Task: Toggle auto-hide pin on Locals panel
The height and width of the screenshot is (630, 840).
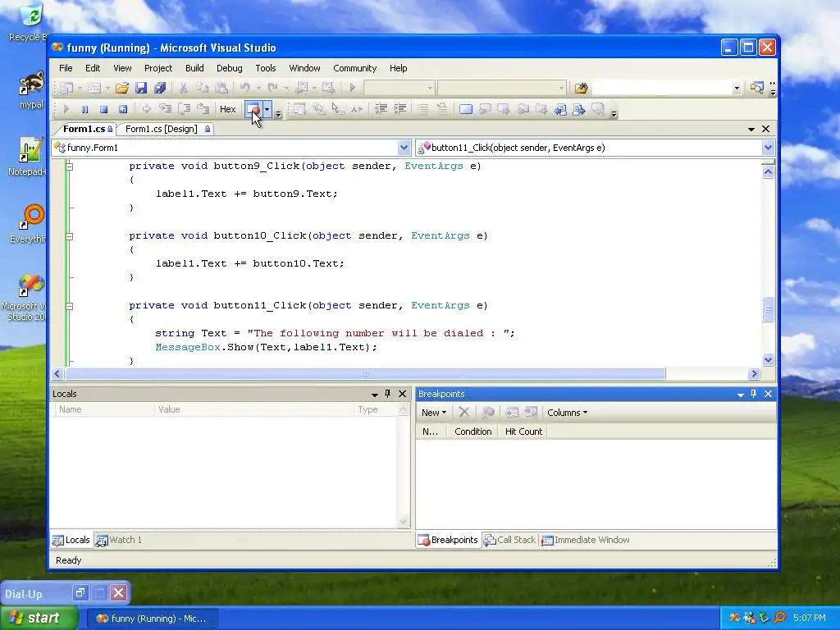Action: tap(388, 394)
